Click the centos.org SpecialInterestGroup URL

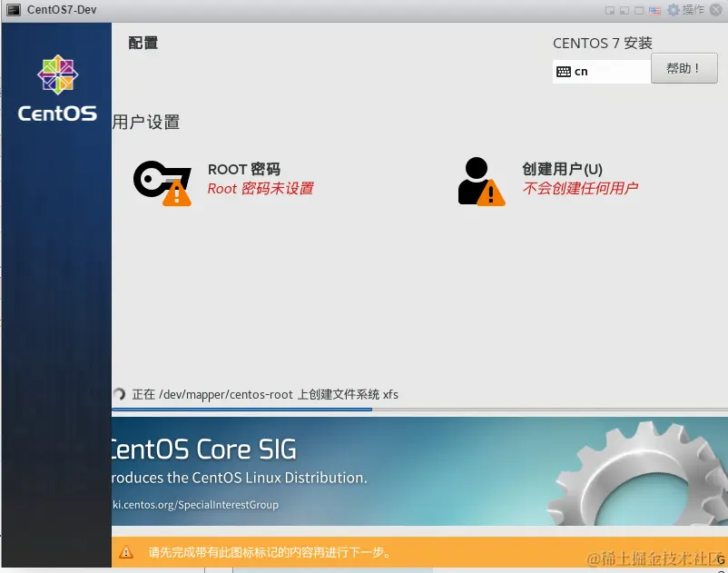(x=195, y=505)
